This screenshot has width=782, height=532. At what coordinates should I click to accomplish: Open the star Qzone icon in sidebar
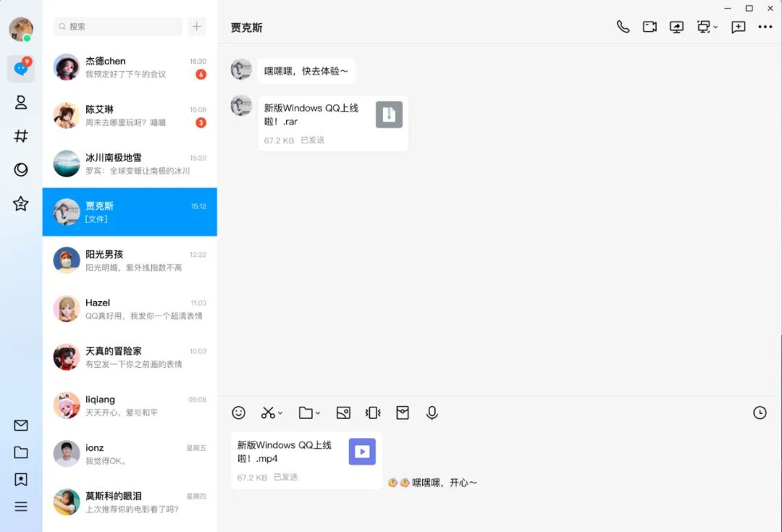coord(21,203)
